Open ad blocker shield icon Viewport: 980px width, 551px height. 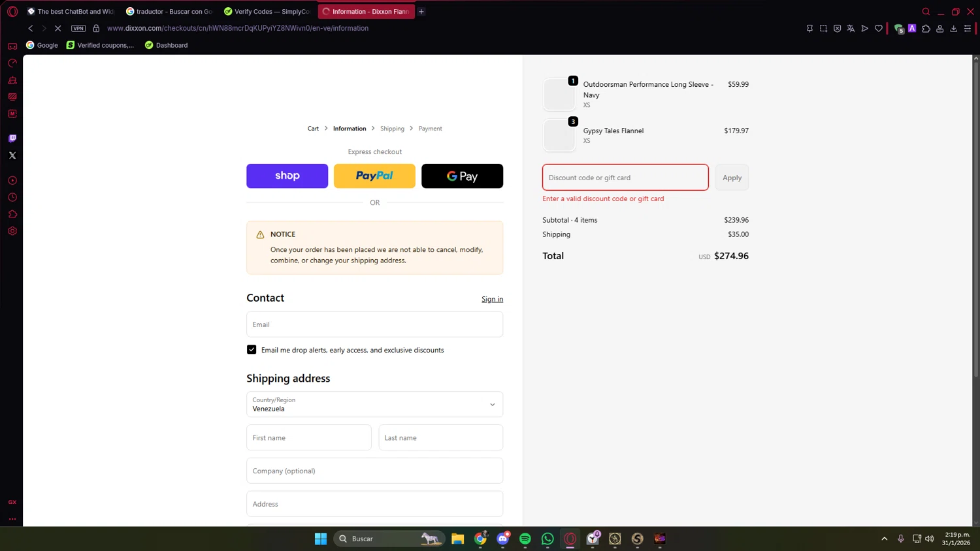tap(837, 28)
